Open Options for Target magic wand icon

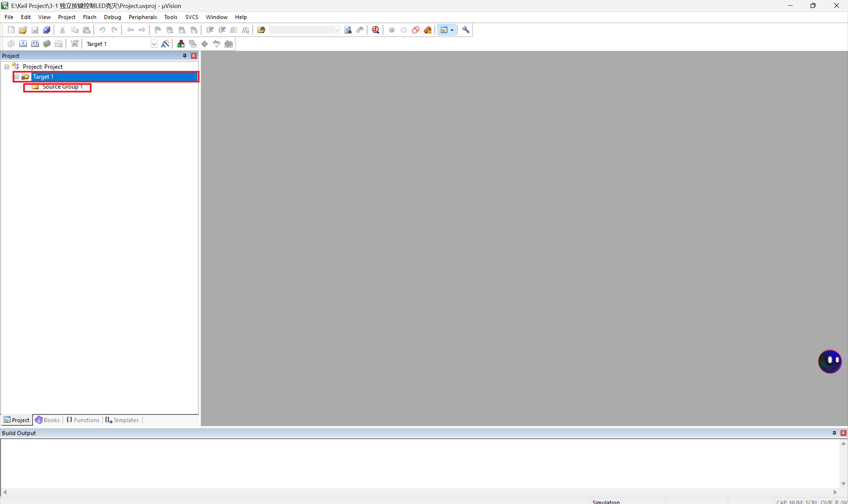tap(165, 44)
